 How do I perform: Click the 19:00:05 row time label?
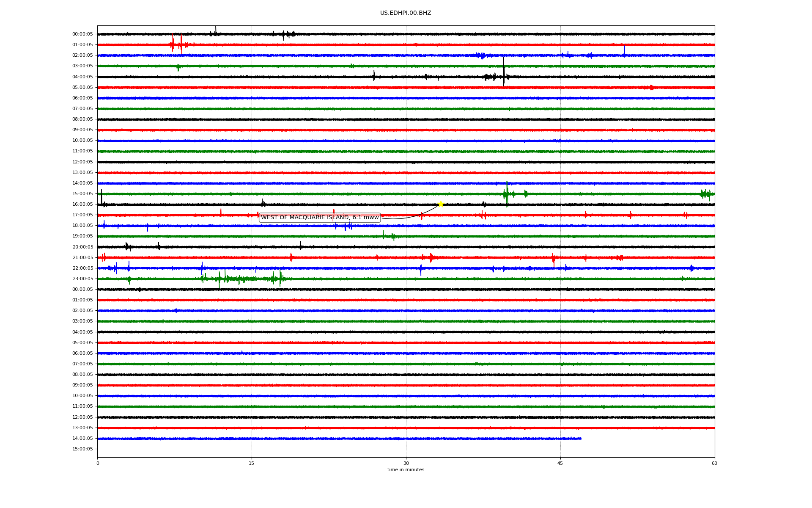pyautogui.click(x=82, y=236)
